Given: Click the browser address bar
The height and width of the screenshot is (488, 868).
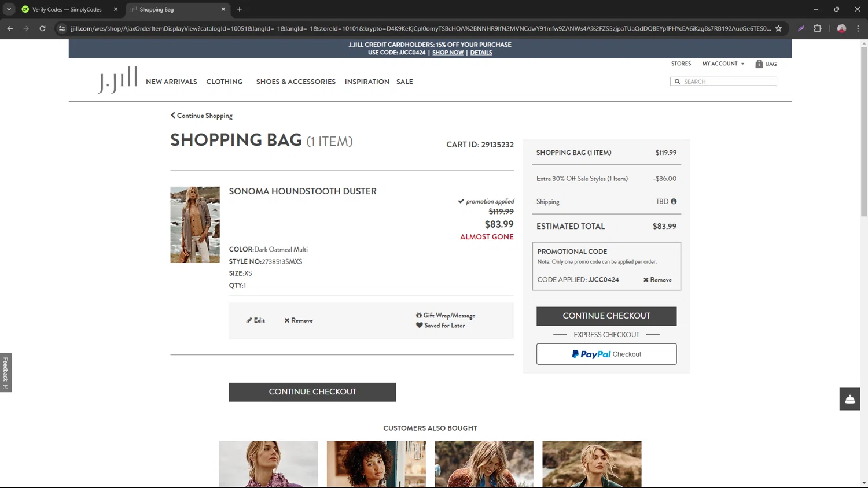Looking at the screenshot, I should (x=420, y=28).
